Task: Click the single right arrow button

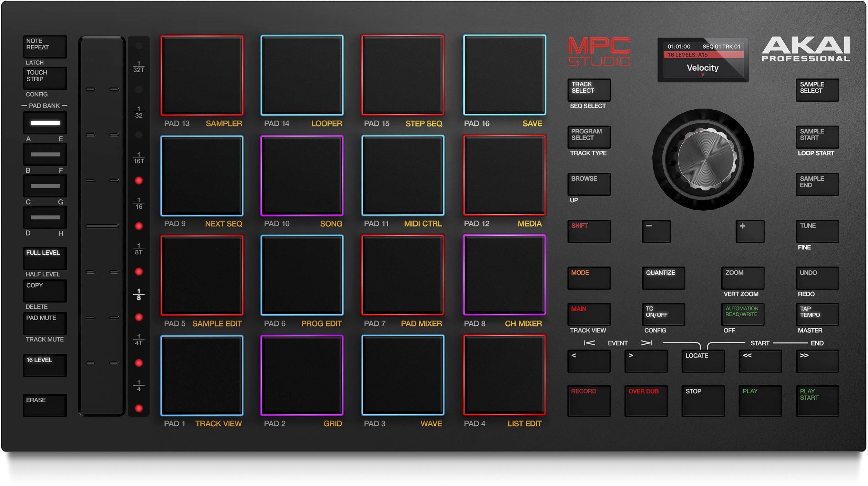Action: point(646,361)
